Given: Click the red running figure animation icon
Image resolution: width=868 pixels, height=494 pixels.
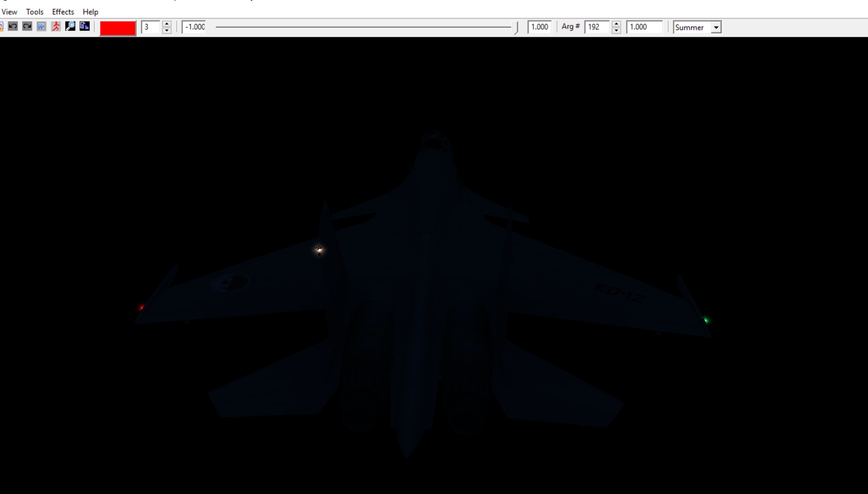Looking at the screenshot, I should click(x=56, y=26).
